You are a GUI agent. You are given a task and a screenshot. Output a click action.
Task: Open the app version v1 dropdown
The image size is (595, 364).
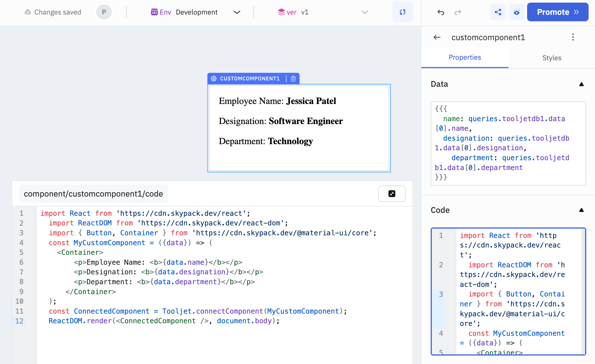[365, 13]
